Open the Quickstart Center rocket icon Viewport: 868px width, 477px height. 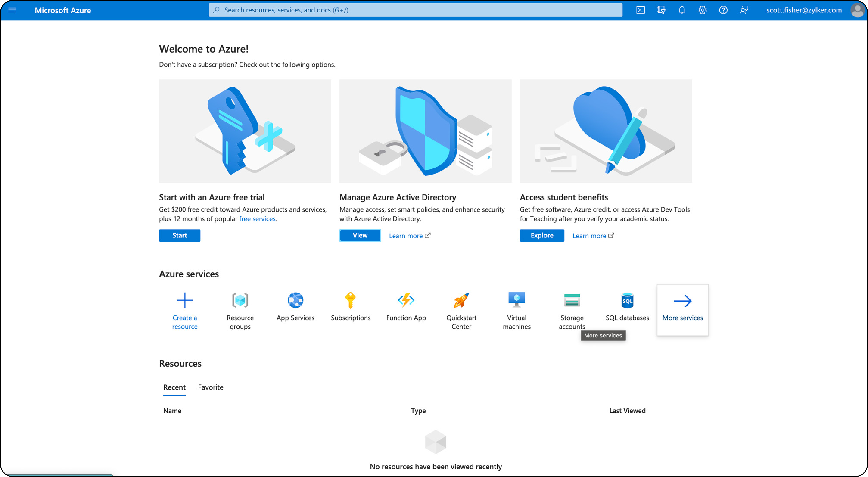coord(461,300)
